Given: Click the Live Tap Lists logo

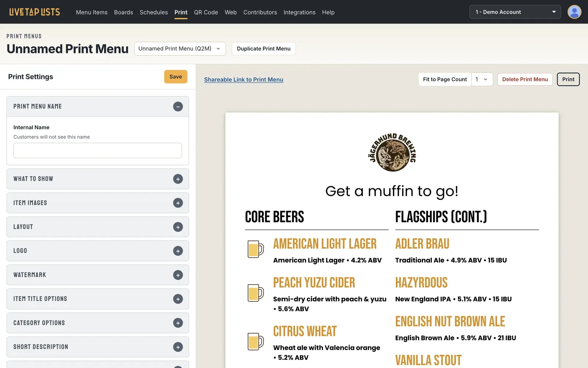Looking at the screenshot, I should pos(35,12).
